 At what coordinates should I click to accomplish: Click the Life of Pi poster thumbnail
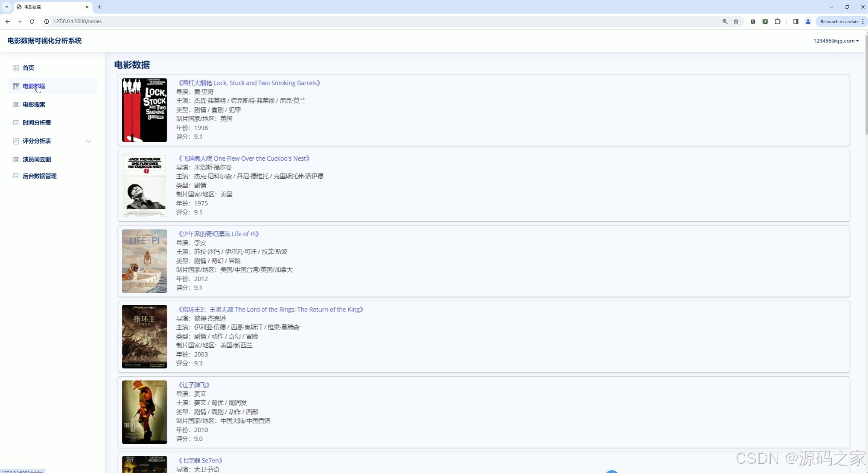tap(145, 261)
